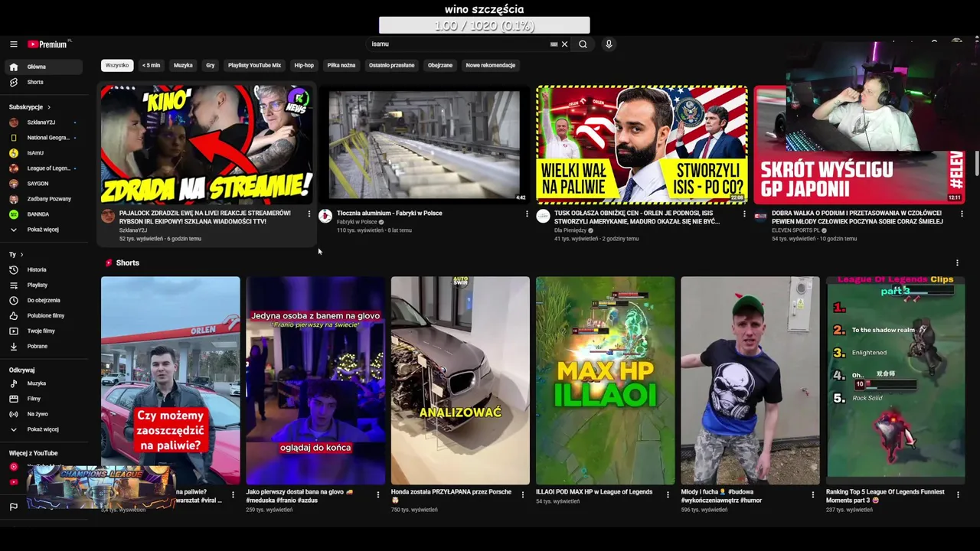Open the options menu for the PAJALOCK video

pyautogui.click(x=309, y=214)
